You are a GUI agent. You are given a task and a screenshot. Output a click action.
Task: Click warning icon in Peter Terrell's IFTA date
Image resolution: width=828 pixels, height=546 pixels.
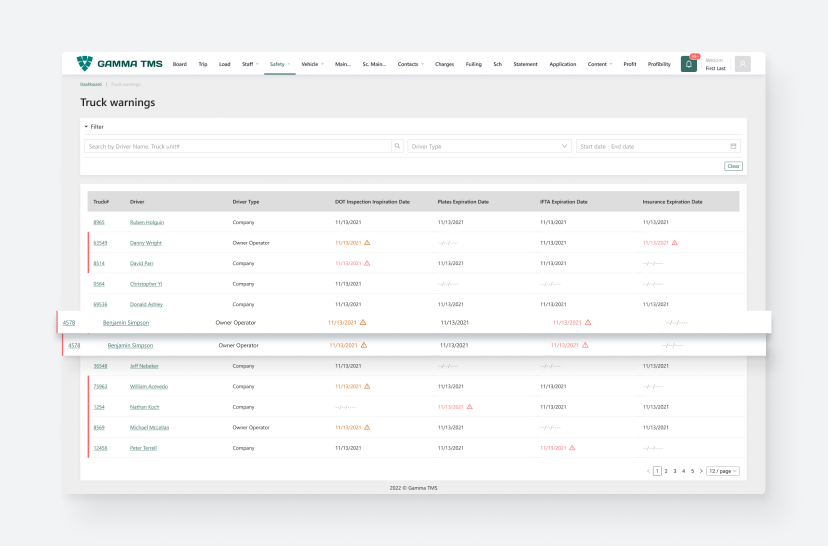[x=572, y=448]
